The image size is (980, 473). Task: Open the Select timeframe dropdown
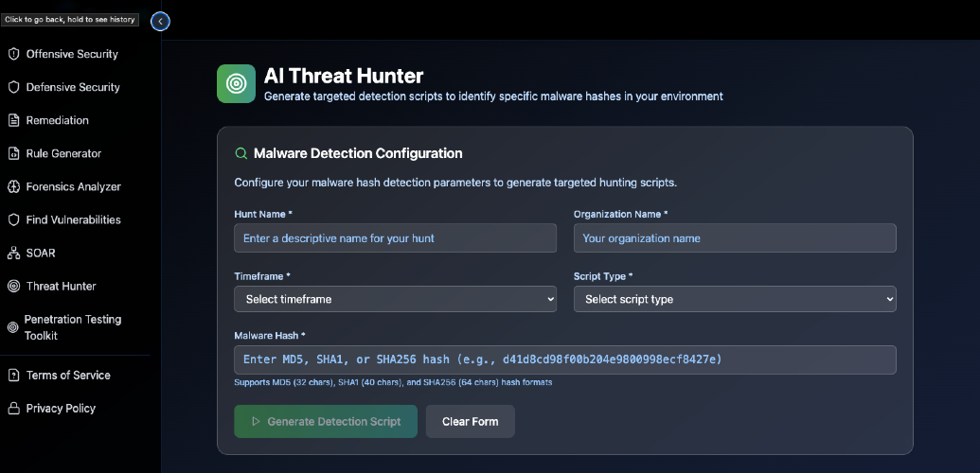[395, 299]
